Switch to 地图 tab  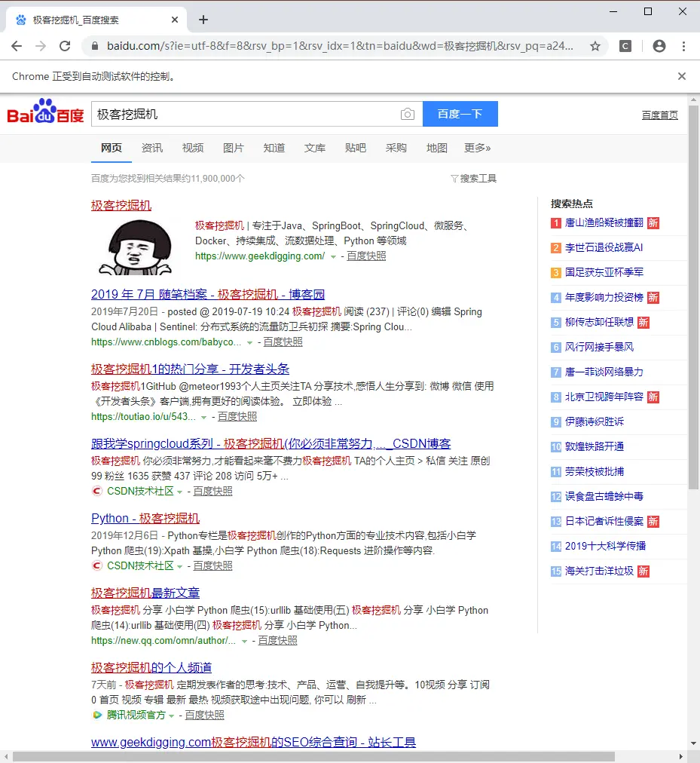[x=437, y=148]
